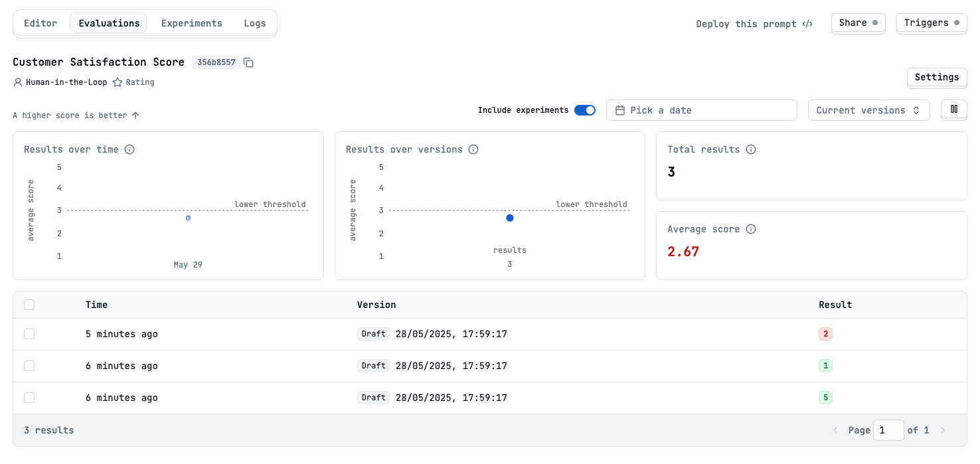This screenshot has height=464, width=980.
Task: Copy the evaluation ID 356b8557
Action: 249,62
